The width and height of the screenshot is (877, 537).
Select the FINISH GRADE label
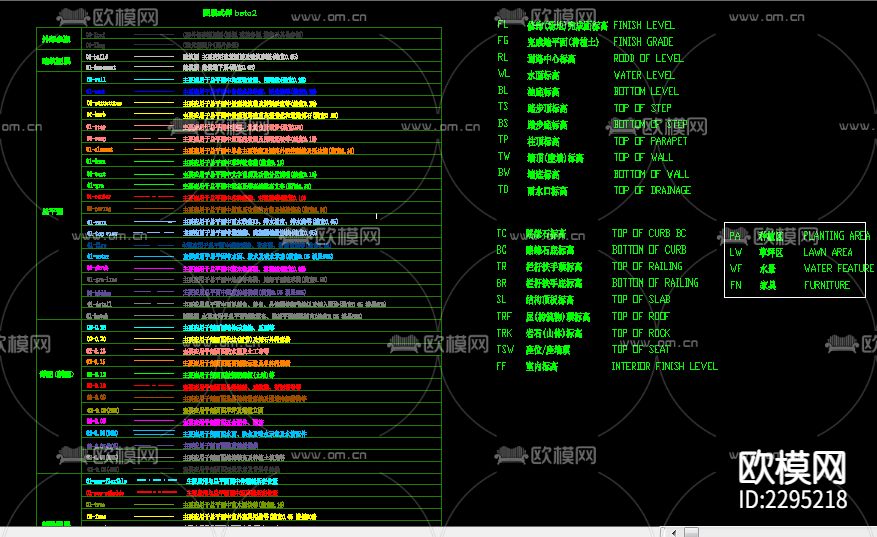(x=643, y=42)
